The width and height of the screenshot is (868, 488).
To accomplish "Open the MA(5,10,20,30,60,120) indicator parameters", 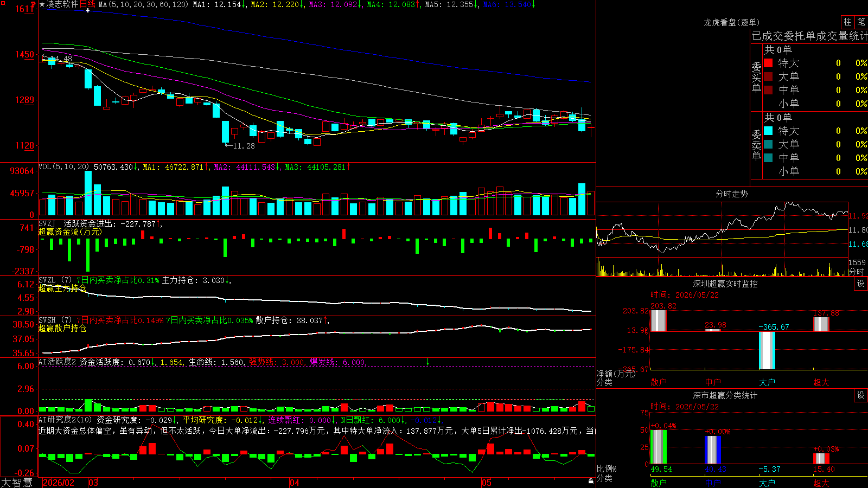I will pos(143,4).
